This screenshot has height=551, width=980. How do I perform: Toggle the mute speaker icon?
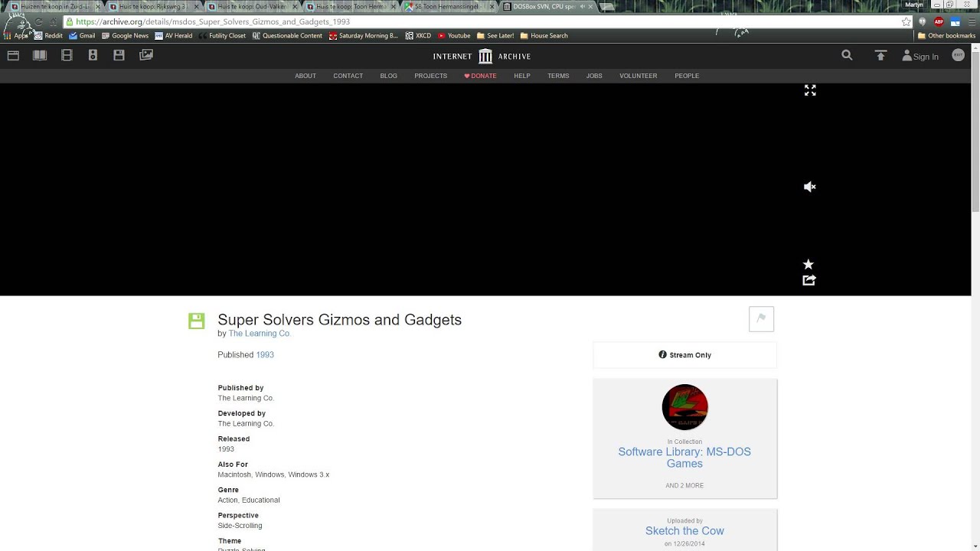pyautogui.click(x=809, y=187)
